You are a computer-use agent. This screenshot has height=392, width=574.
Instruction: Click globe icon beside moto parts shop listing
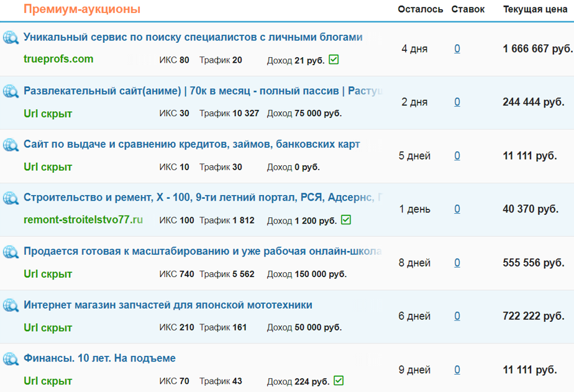coord(11,305)
